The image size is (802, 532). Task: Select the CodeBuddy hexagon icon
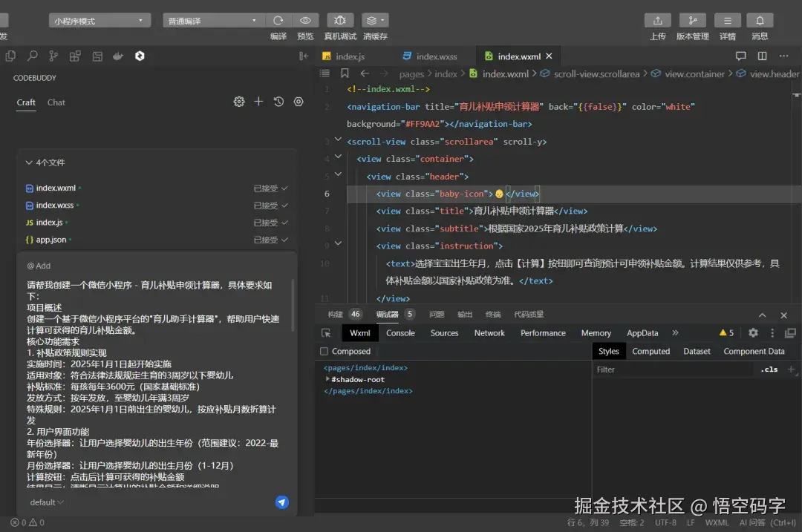point(140,56)
